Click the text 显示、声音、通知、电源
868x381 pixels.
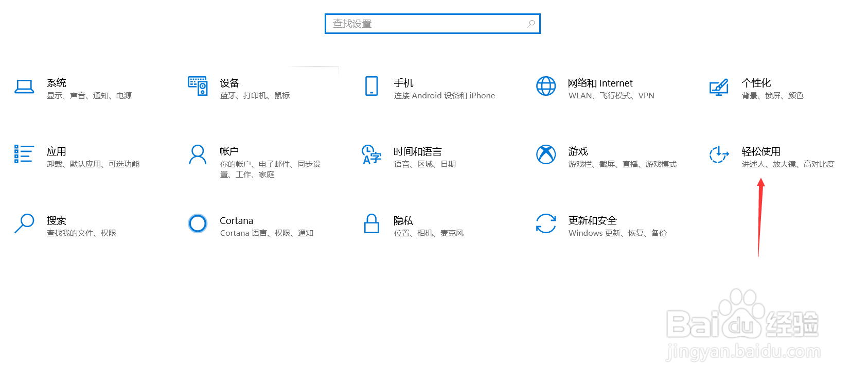90,96
